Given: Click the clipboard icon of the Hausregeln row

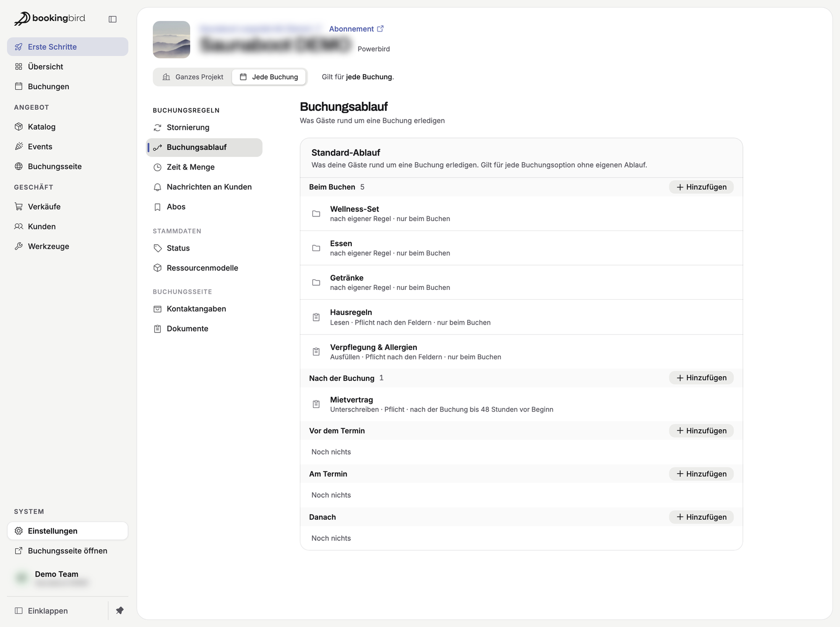Looking at the screenshot, I should click(316, 317).
